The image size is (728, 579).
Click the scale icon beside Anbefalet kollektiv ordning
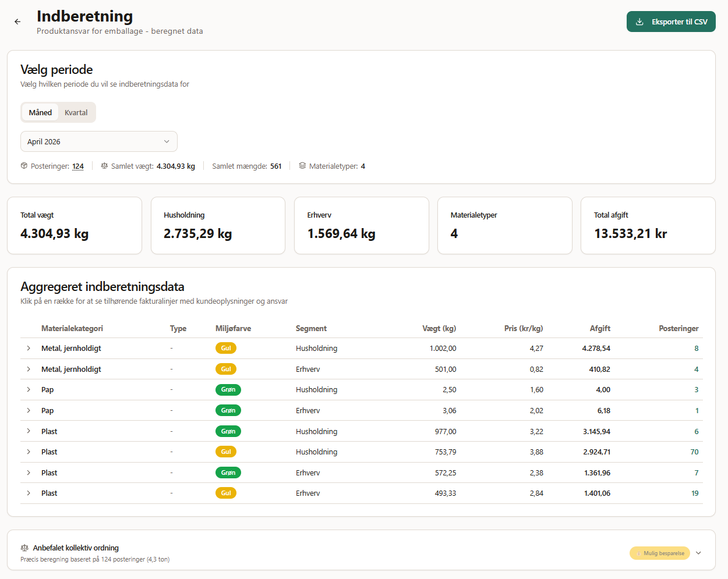coord(24,548)
